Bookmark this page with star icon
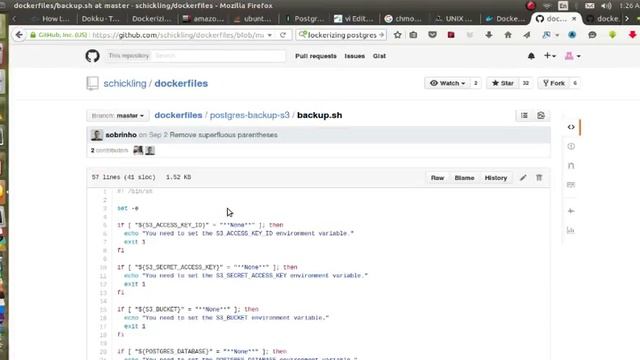The height and width of the screenshot is (360, 640). 398,35
